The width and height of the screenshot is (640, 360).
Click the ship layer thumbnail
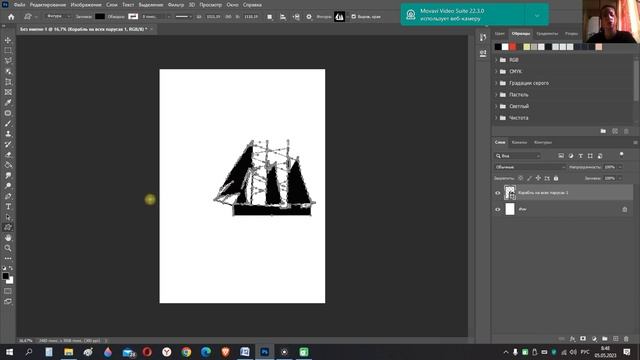tap(510, 193)
